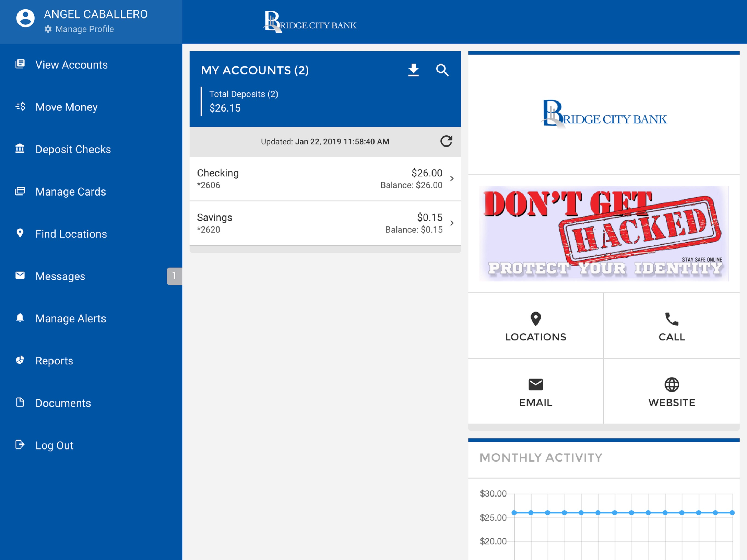This screenshot has height=560, width=747.
Task: Click the Move Money dollar icon
Action: point(20,106)
